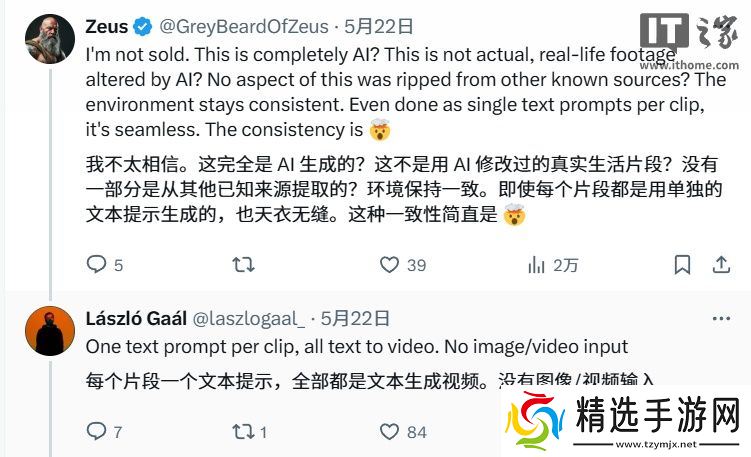Visit @GreyBeardOfZeus handle
751x457 pixels.
(244, 27)
